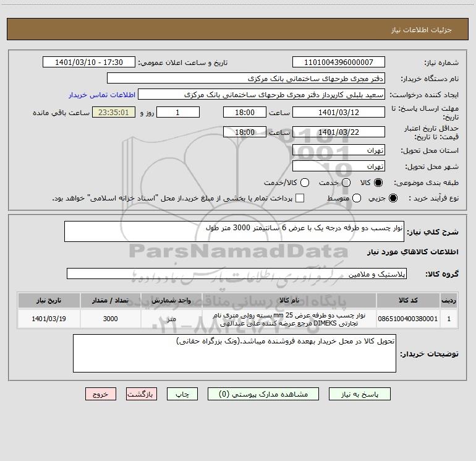Click the خروج exit button
Image resolution: width=476 pixels, height=461 pixels.
coord(101,394)
